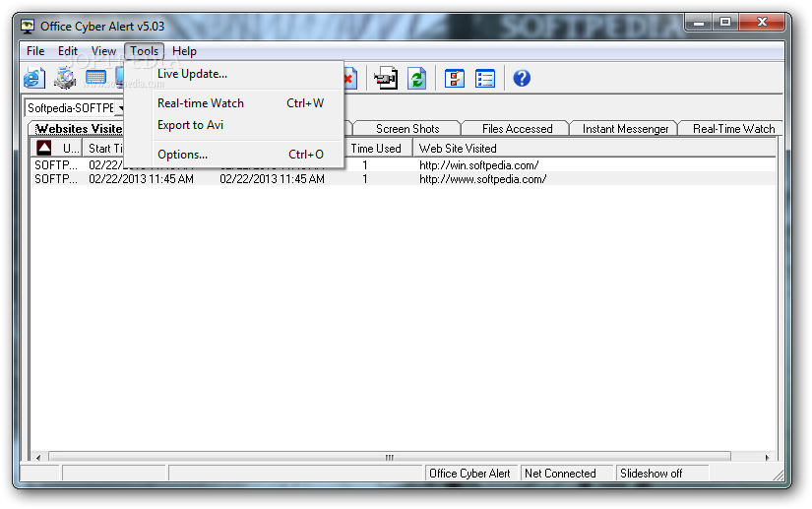Click the blue keyboard keystrokes toolbar icon
Viewport: 812px width, 509px height.
(x=95, y=78)
